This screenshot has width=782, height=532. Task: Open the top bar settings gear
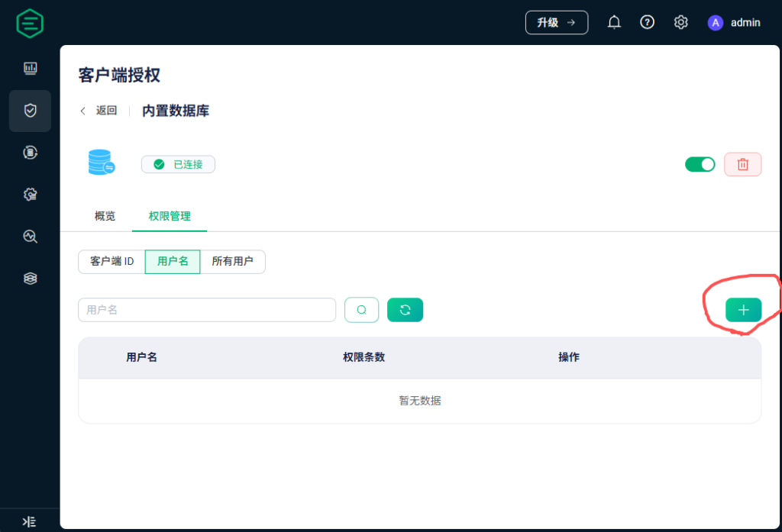[x=680, y=22]
